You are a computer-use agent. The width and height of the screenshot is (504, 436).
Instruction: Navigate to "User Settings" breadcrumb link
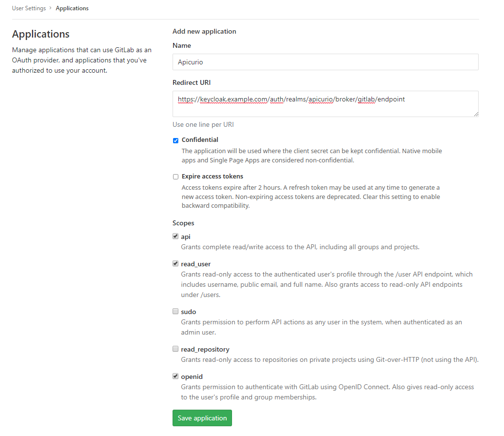pyautogui.click(x=29, y=8)
